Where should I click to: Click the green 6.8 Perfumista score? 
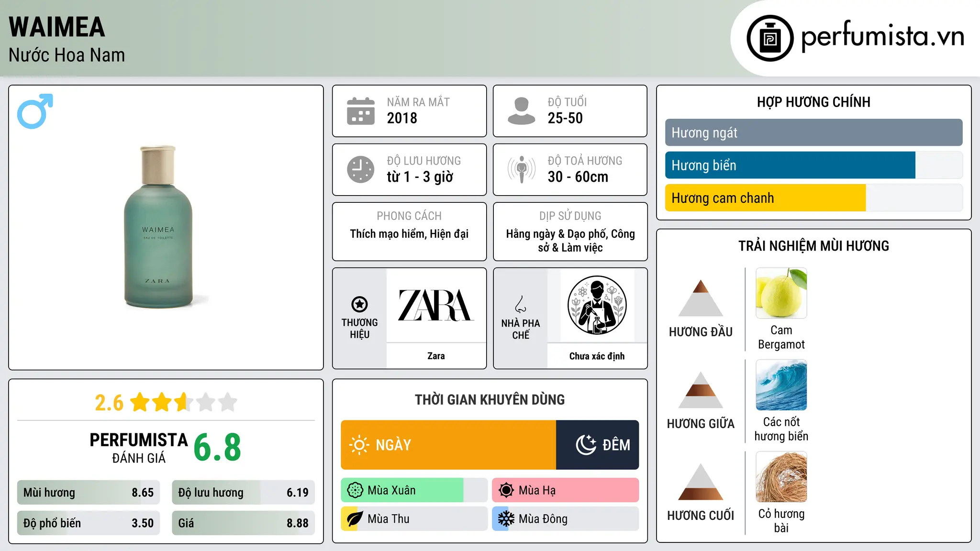[x=217, y=448]
